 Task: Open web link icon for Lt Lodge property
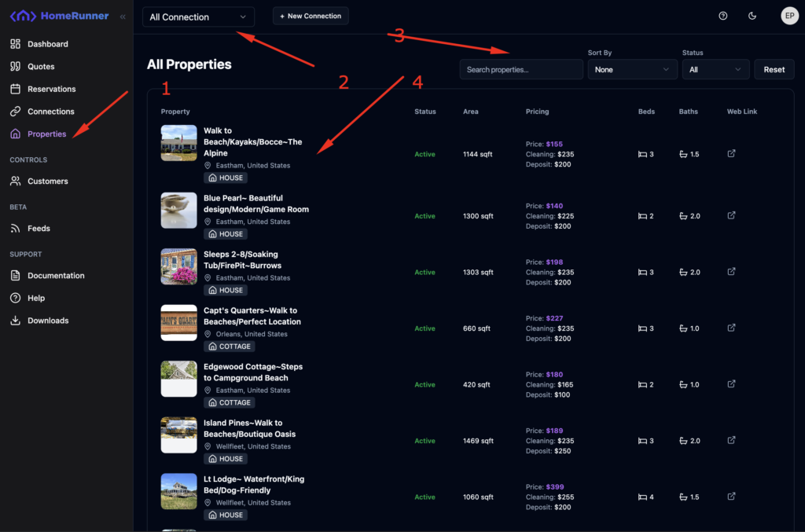(x=731, y=497)
